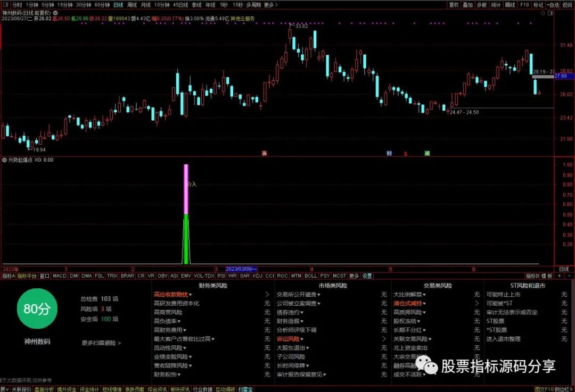The image size is (575, 392).
Task: Select KDJ indicator tab
Action: click(x=258, y=276)
